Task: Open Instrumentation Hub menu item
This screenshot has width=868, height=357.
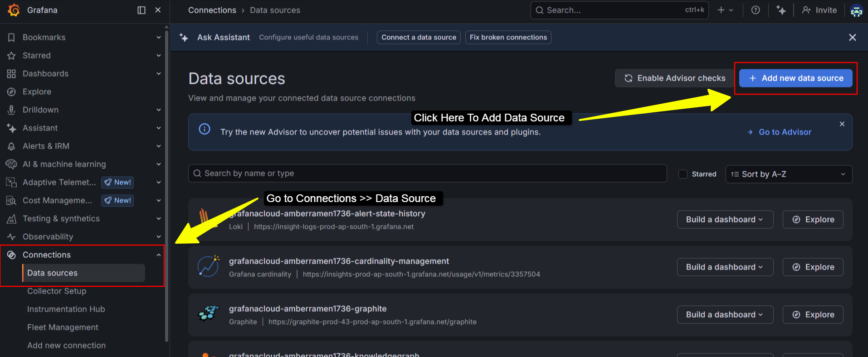Action: [66, 309]
